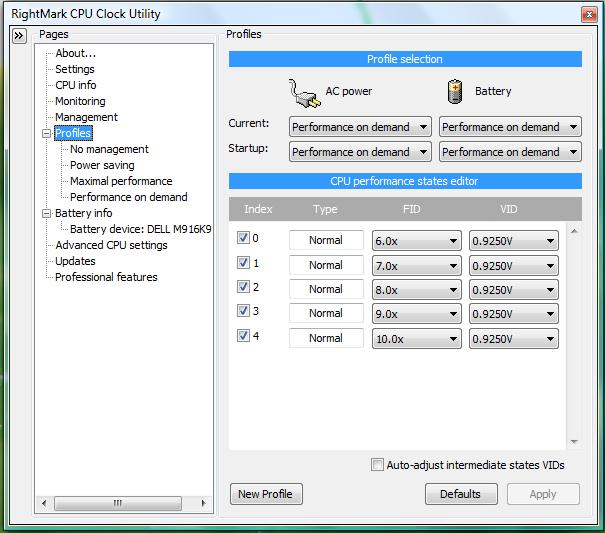
Task: Click states list scroll down arrow
Action: pos(574,442)
